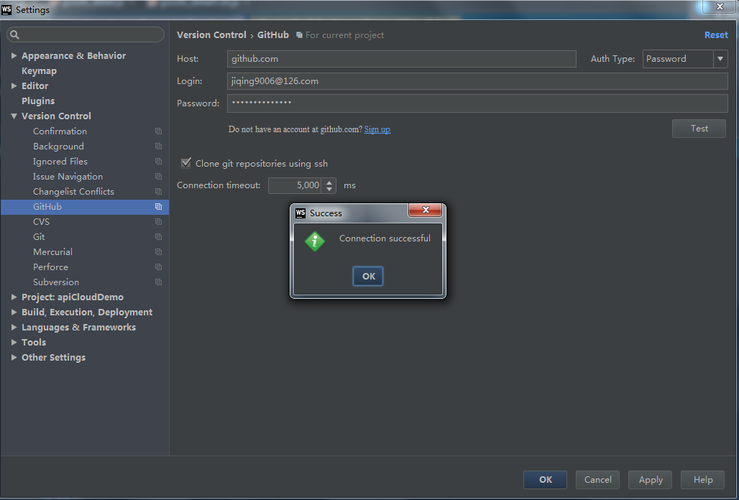
Task: Click the Reset link
Action: [716, 35]
